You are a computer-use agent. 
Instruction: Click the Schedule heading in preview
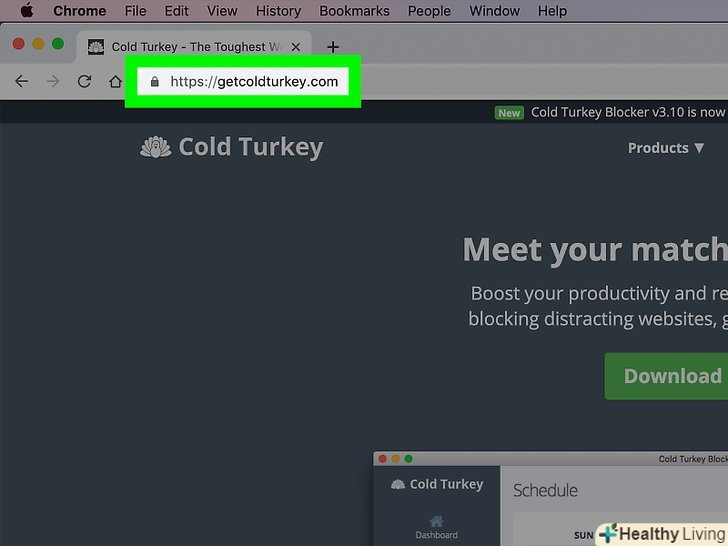pyautogui.click(x=545, y=490)
